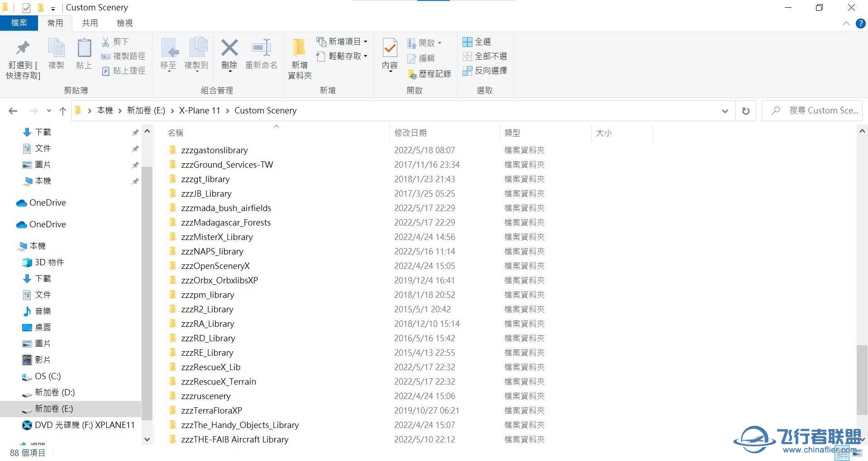This screenshot has height=461, width=868.
Task: Switch to the 檢視 (View) ribbon tab
Action: 124,23
